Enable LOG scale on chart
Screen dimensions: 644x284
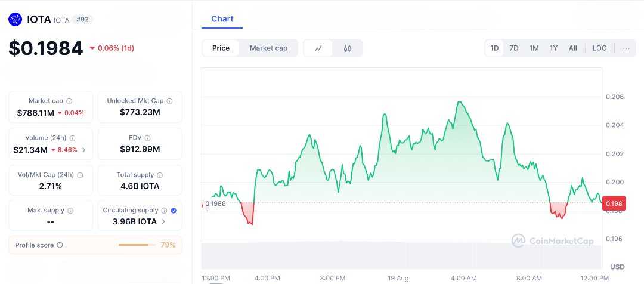click(599, 48)
